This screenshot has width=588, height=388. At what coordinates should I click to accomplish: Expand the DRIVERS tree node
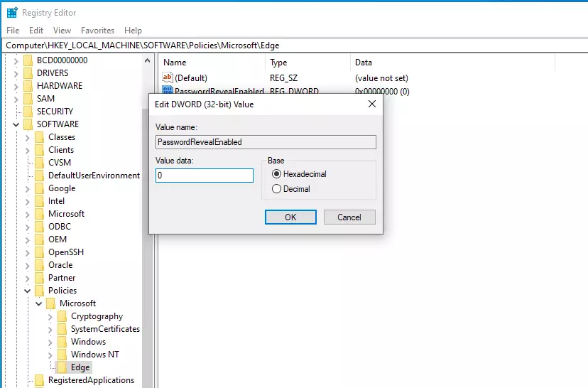tap(16, 73)
